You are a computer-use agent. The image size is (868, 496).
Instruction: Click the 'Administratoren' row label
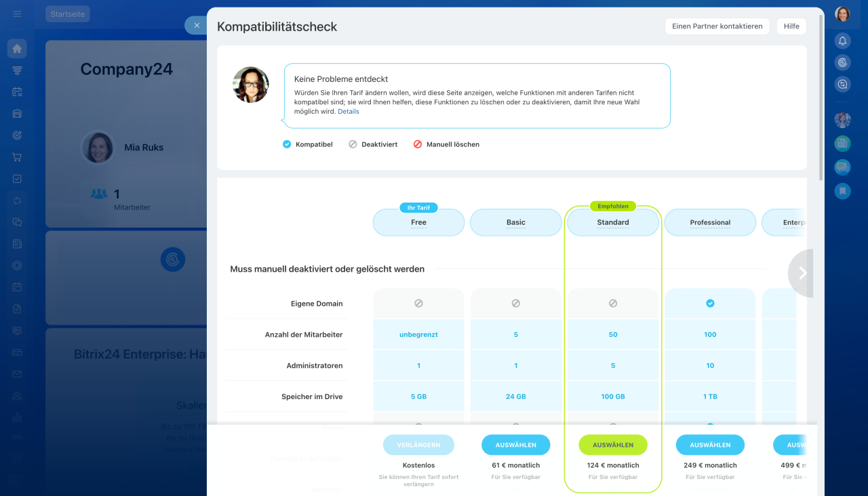tap(315, 366)
